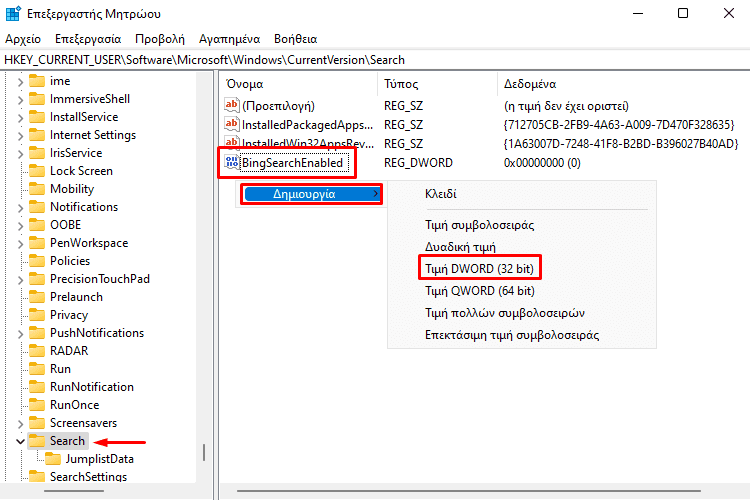Select the Privacy folder icon
750x500 pixels.
click(x=37, y=315)
